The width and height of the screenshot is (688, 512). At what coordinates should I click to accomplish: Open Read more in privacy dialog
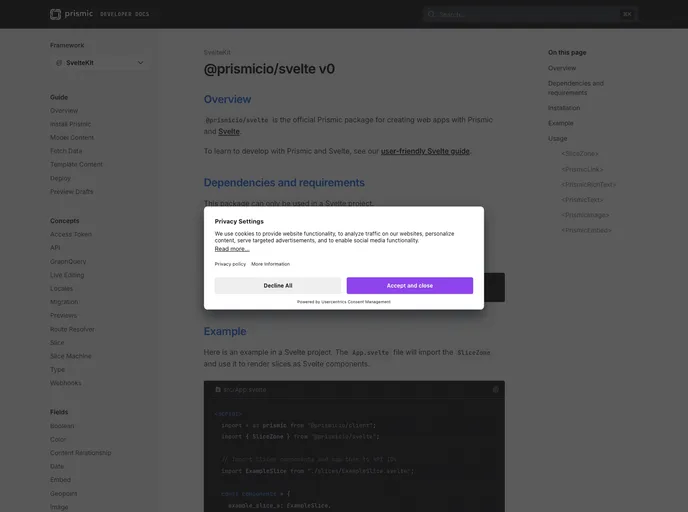(x=231, y=248)
